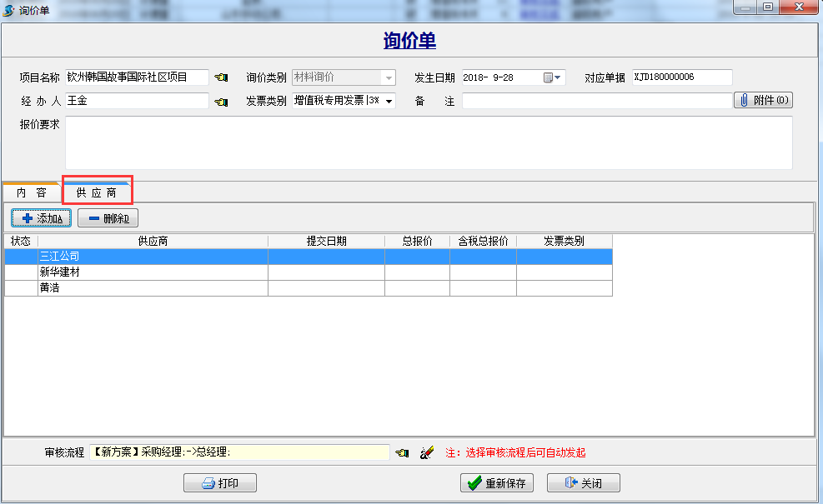Click the lookup icon next to 审核流程 field
This screenshot has width=823, height=504.
click(x=402, y=452)
